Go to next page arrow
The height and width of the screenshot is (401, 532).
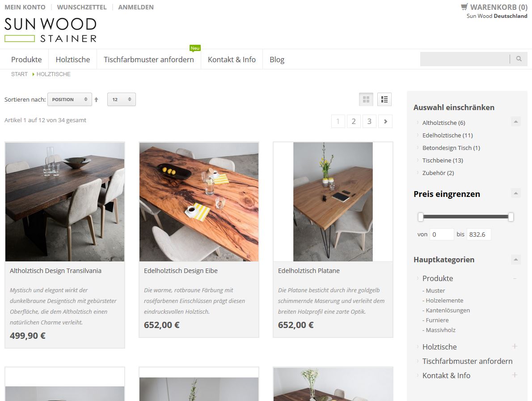coord(385,121)
